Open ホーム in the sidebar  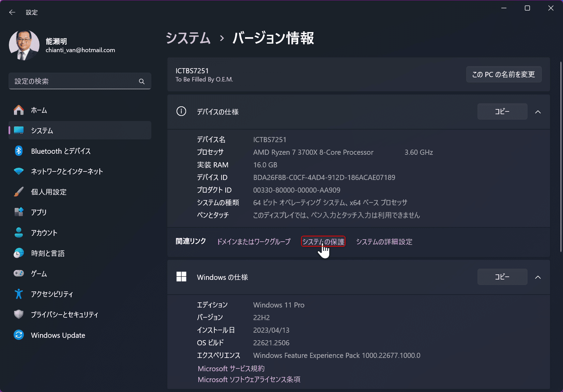80,110
